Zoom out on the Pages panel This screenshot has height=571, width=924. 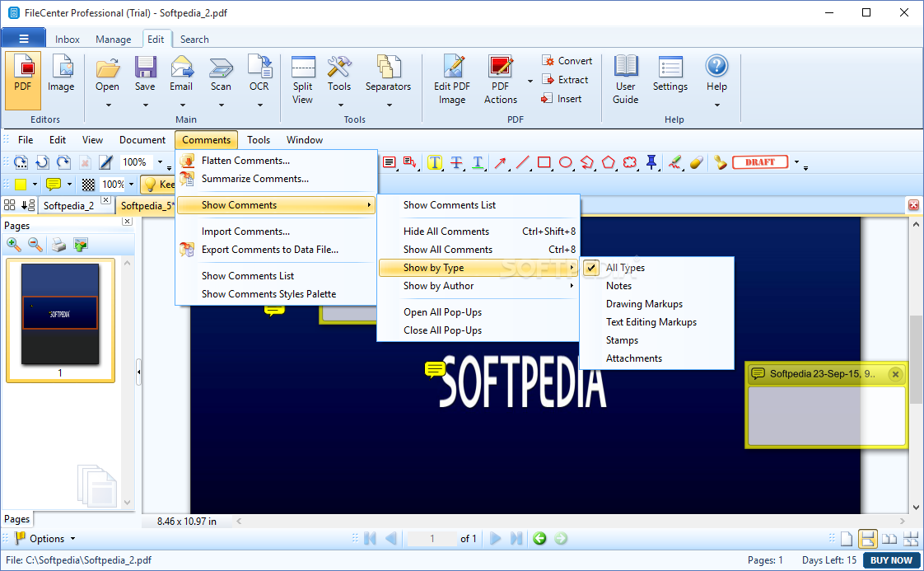coord(35,245)
